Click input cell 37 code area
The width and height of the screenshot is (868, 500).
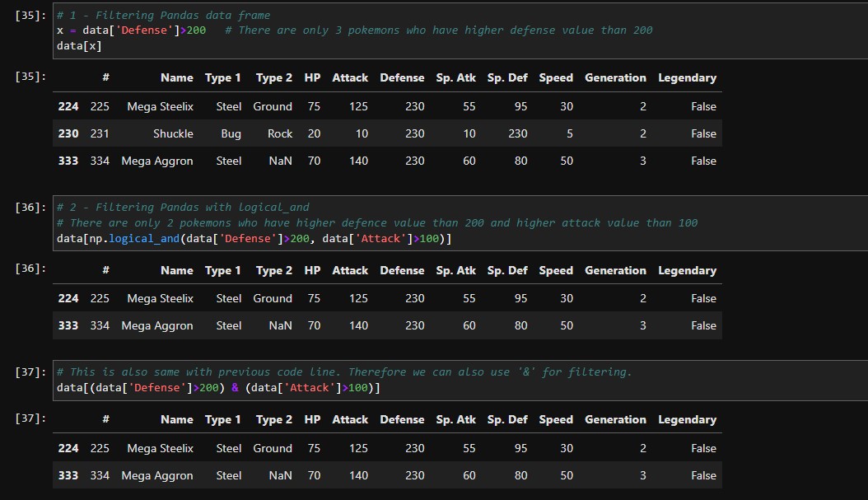(460, 380)
